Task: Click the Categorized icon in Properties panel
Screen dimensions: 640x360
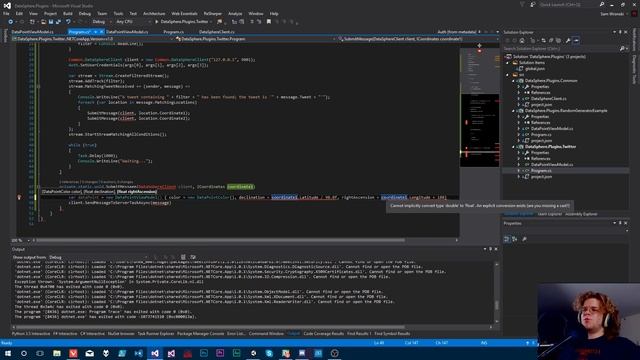Action: [x=507, y=239]
